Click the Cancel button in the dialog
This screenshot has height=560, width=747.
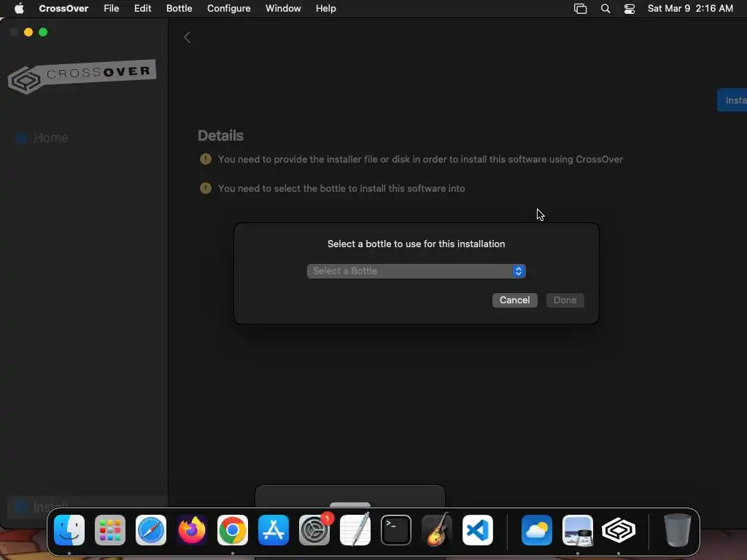click(514, 300)
